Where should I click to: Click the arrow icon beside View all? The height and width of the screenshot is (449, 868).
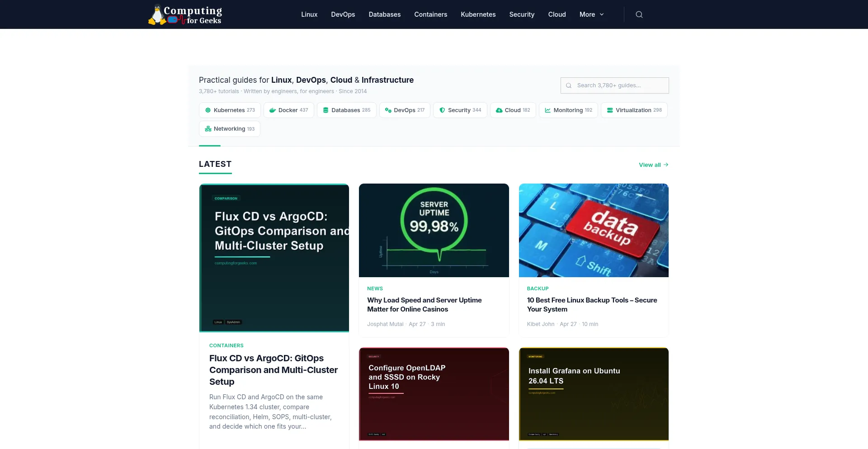click(x=666, y=165)
